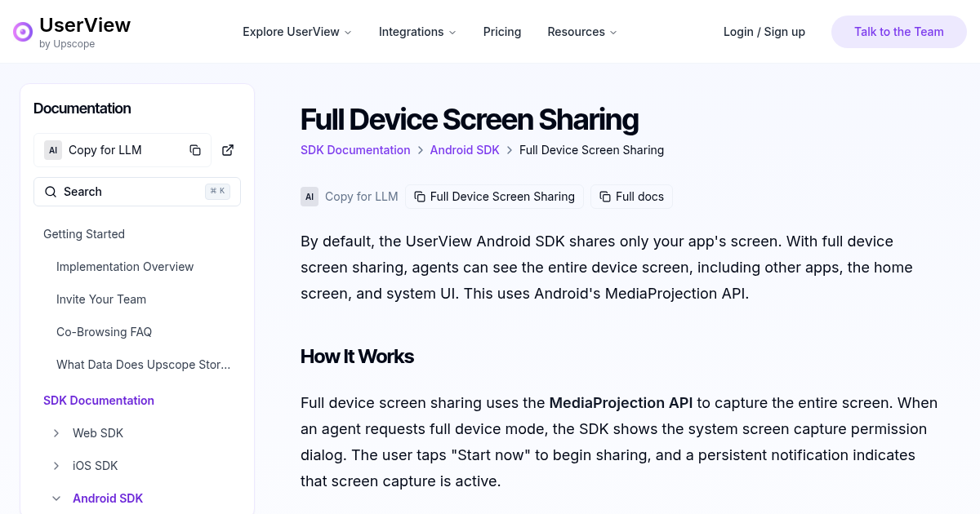
Task: Click the copy icon beside Copy for LLM in sidebar
Action: point(195,150)
